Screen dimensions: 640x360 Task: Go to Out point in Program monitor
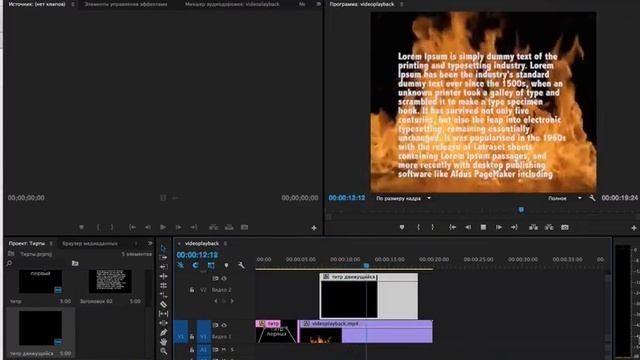click(x=514, y=227)
